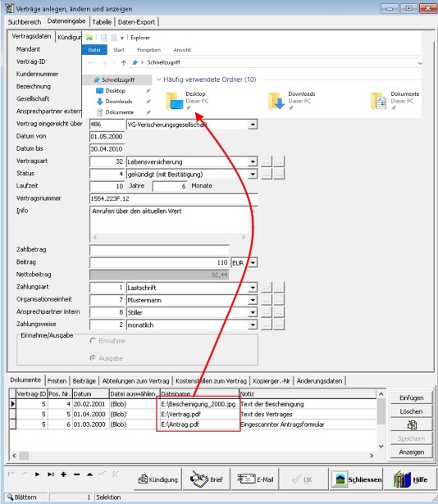Screen dimensions: 438x504
Task: Click Explorer back arrow
Action: tap(91, 62)
